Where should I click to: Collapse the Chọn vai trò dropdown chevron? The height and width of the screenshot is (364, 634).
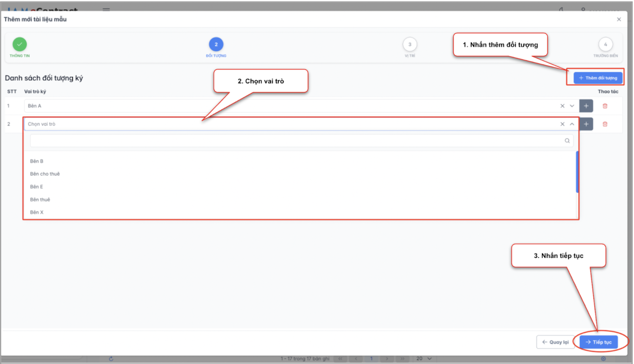[x=572, y=124]
